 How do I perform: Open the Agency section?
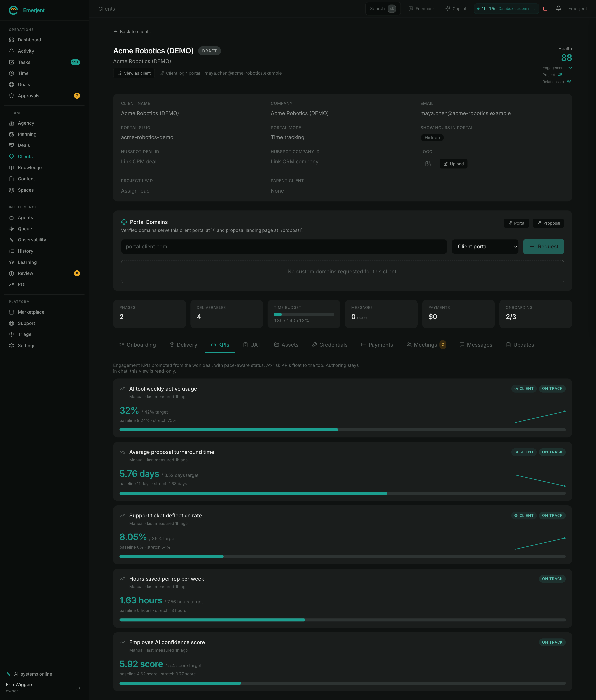coord(44,123)
